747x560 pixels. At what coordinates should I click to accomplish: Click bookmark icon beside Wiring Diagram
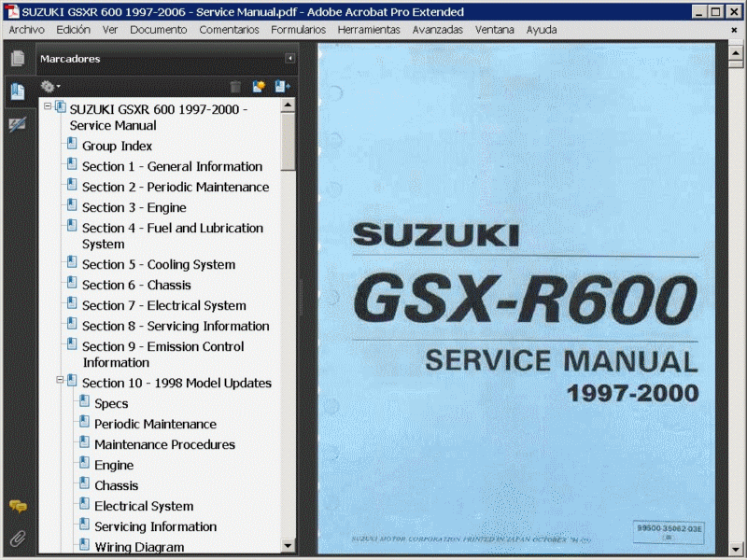tap(84, 544)
